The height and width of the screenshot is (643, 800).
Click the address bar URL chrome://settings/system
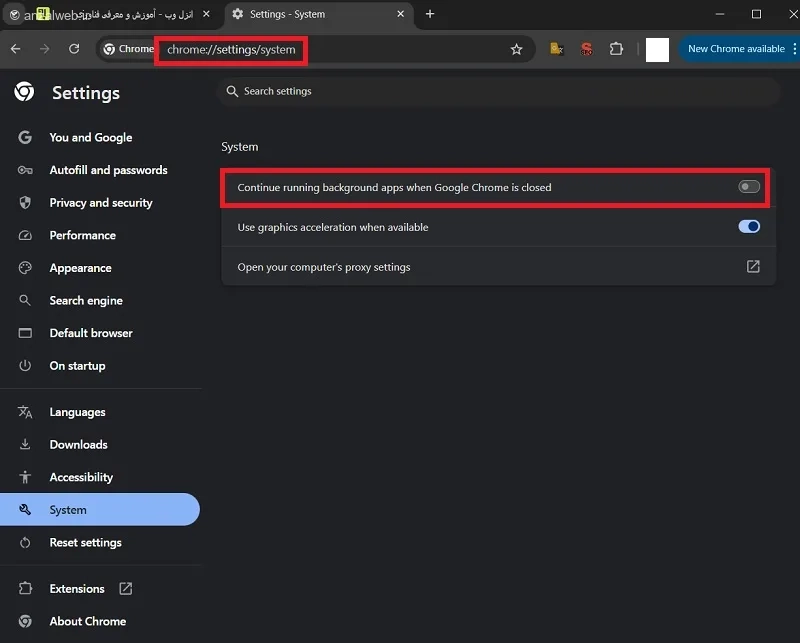(x=231, y=50)
